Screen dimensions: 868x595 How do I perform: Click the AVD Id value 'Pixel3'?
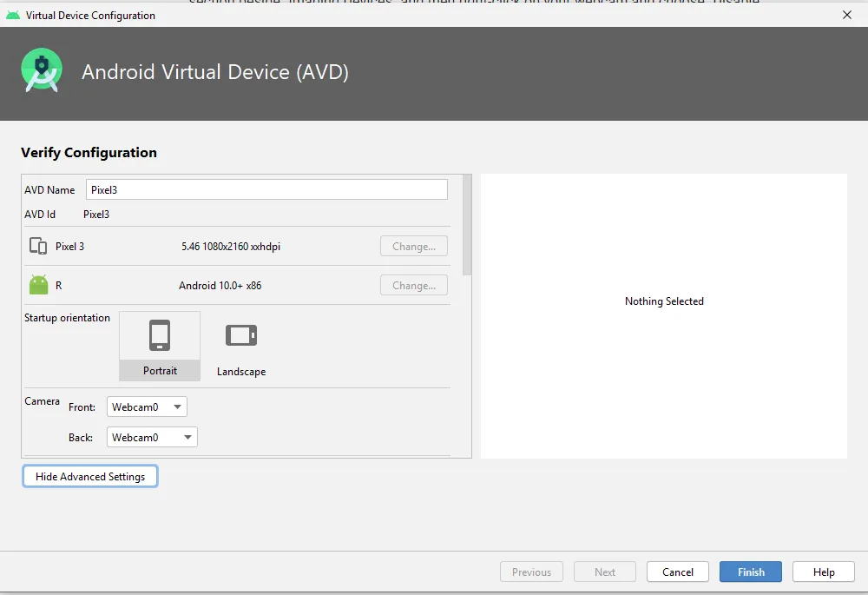click(96, 215)
